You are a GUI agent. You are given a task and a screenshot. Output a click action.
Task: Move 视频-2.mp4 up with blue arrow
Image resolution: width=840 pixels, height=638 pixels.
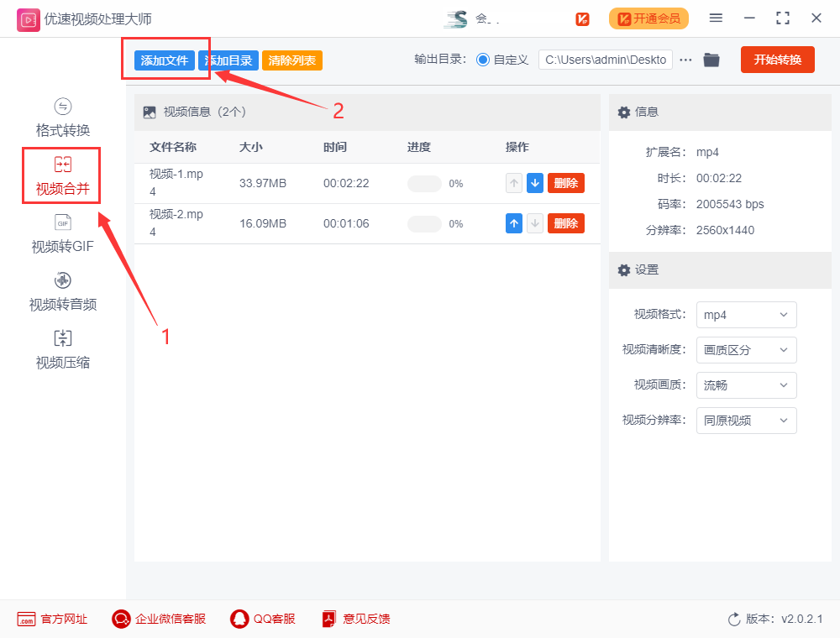tap(514, 223)
